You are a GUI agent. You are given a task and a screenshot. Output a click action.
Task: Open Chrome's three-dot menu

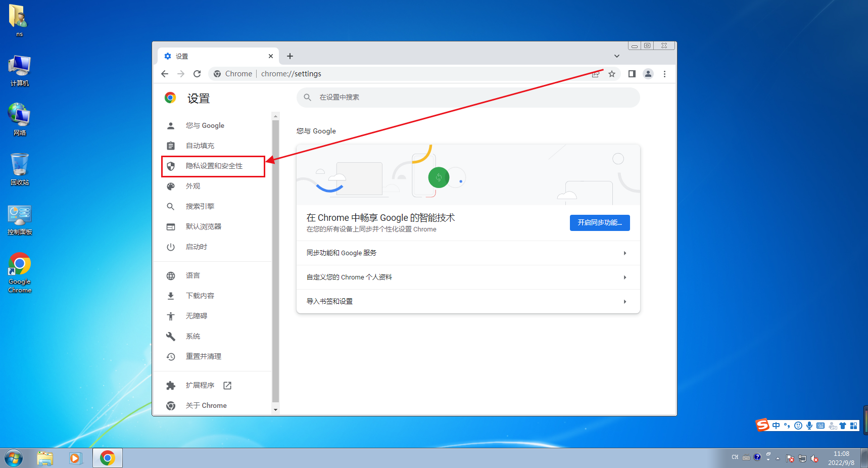(664, 74)
